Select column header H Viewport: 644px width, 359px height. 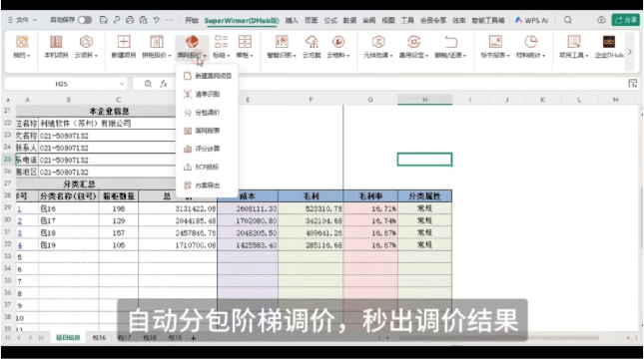coord(424,100)
